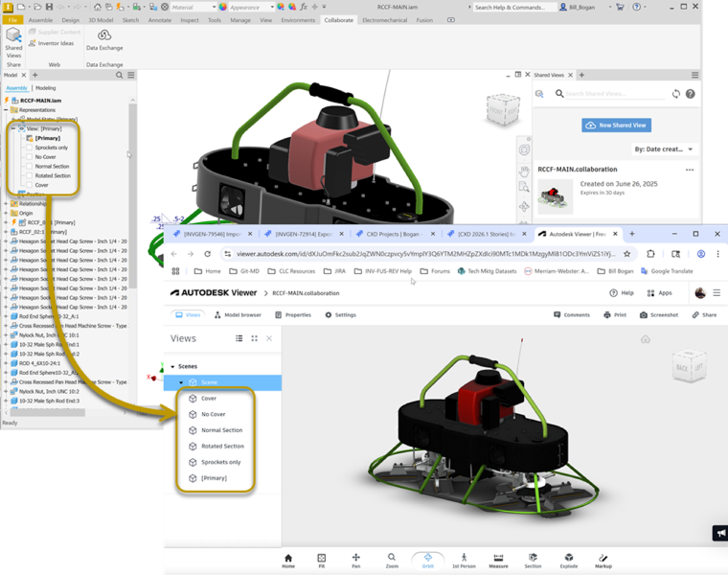Click Inventor Ideas in Web panel

tap(51, 43)
